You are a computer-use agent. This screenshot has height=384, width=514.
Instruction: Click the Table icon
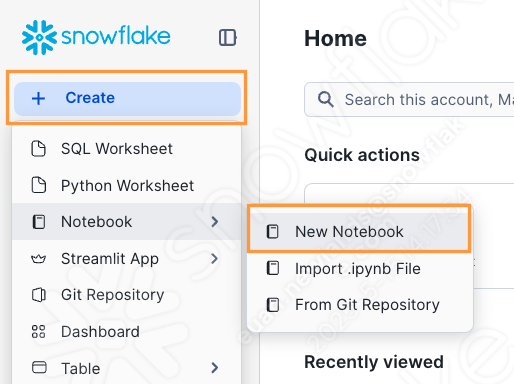click(39, 368)
